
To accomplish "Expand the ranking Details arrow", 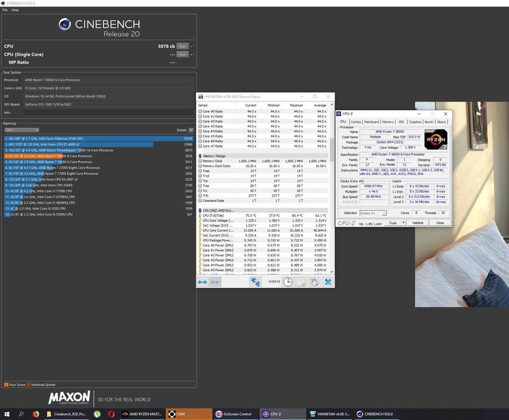I will tap(191, 130).
